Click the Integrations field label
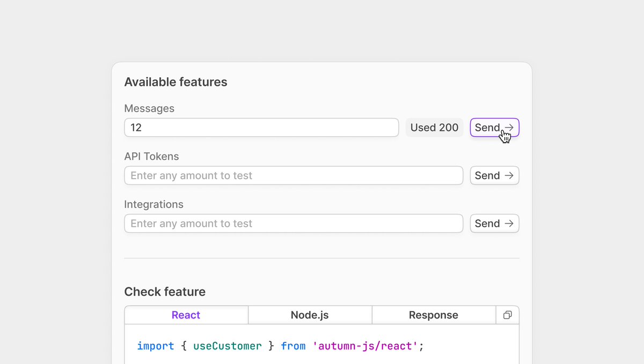 153,204
